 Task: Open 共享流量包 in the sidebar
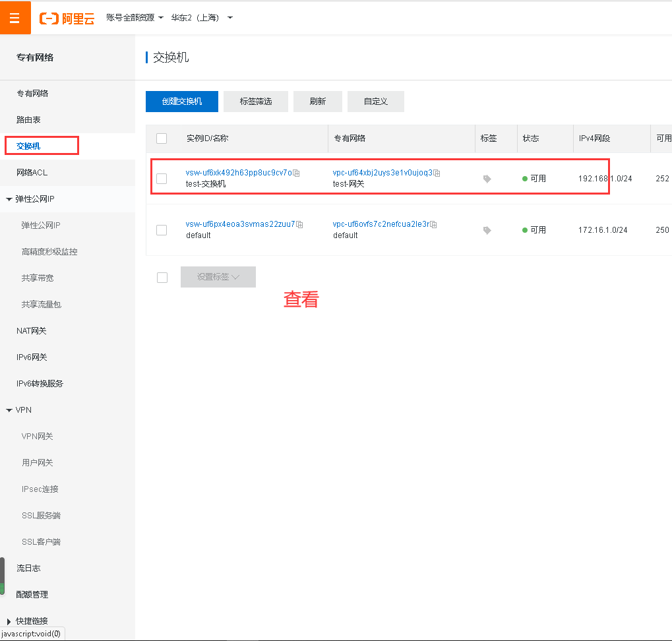point(41,304)
